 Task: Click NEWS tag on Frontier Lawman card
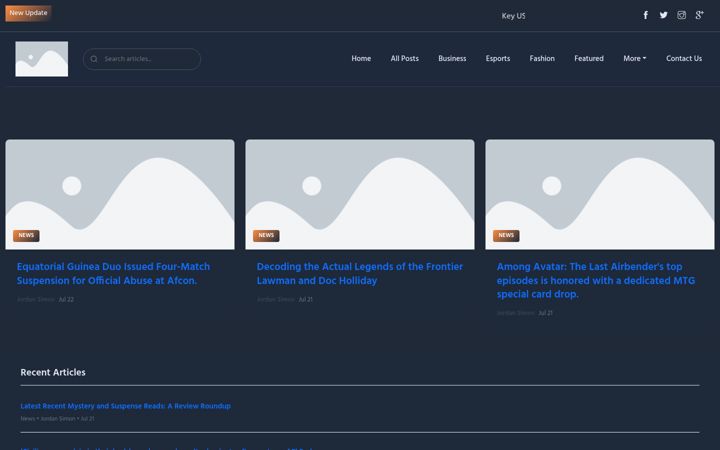[266, 236]
